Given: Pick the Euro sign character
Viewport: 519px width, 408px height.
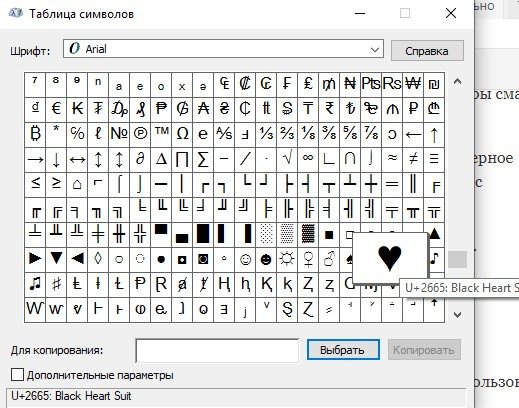Looking at the screenshot, I should pos(56,110).
